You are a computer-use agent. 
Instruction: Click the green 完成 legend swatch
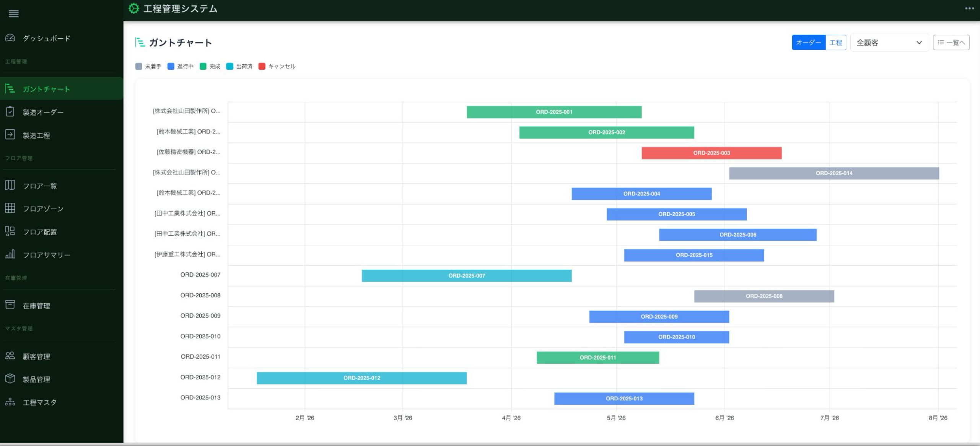tap(203, 67)
